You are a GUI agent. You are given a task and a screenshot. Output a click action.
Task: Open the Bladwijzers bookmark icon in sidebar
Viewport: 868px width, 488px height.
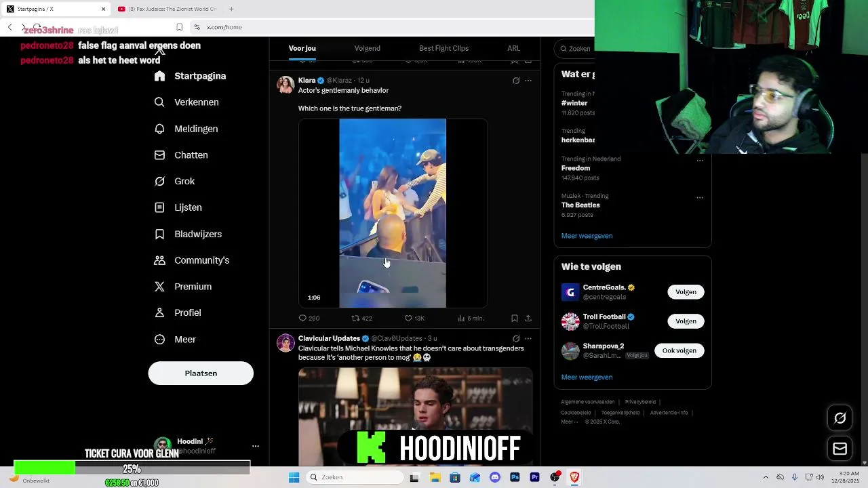click(x=159, y=234)
